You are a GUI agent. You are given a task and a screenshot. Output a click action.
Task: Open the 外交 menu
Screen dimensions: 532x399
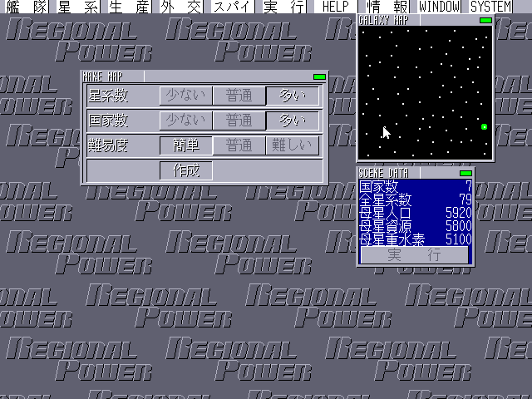pos(181,7)
